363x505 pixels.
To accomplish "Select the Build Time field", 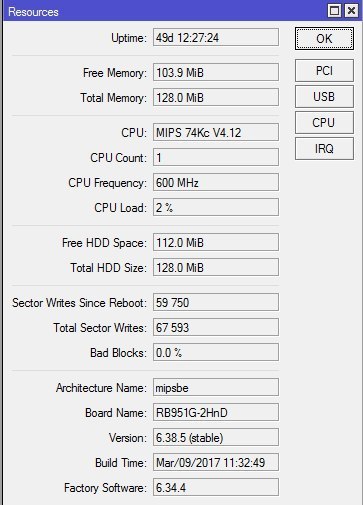I will pos(216,462).
